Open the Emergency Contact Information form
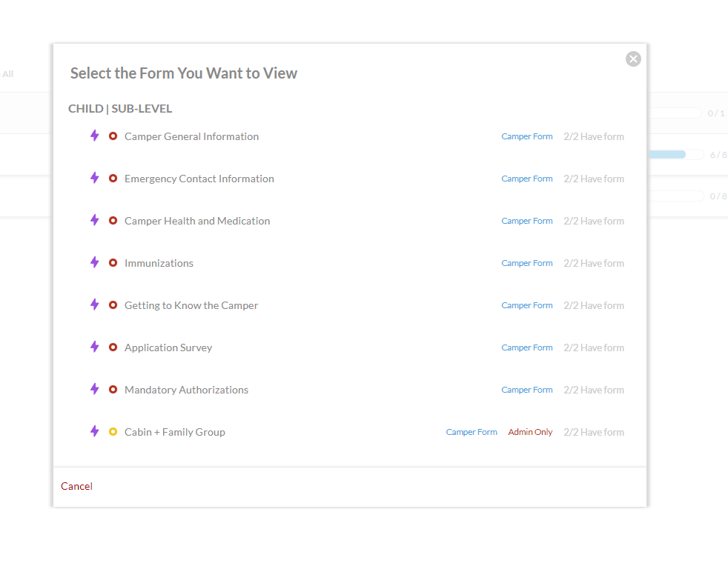Viewport: 728px width, 572px height. click(199, 179)
